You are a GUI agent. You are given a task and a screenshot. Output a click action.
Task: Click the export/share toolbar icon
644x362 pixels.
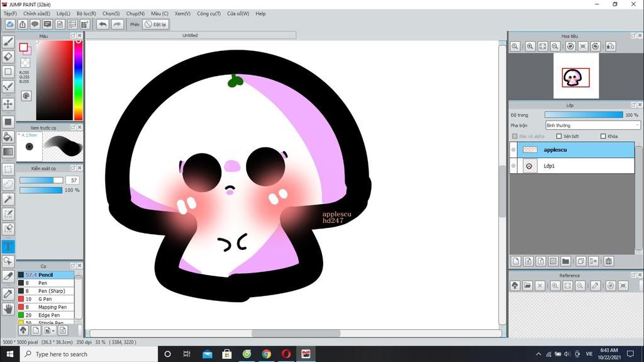[x=23, y=25]
